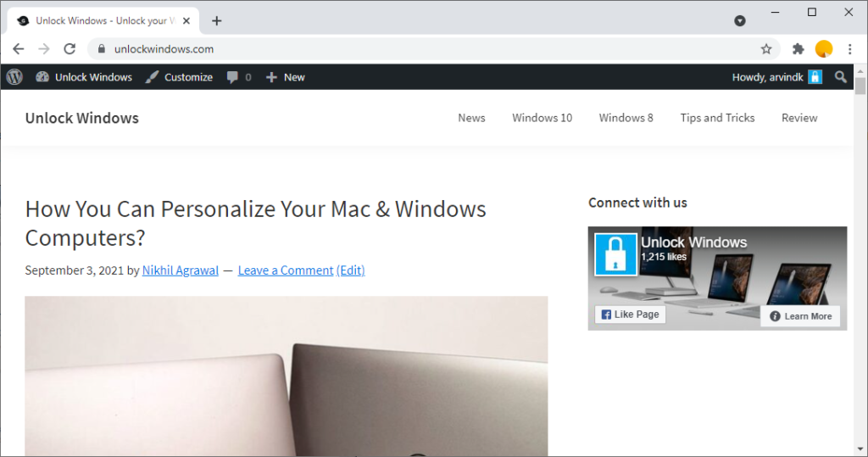Open the tab search dropdown arrow
This screenshot has width=868, height=457.
click(x=739, y=21)
